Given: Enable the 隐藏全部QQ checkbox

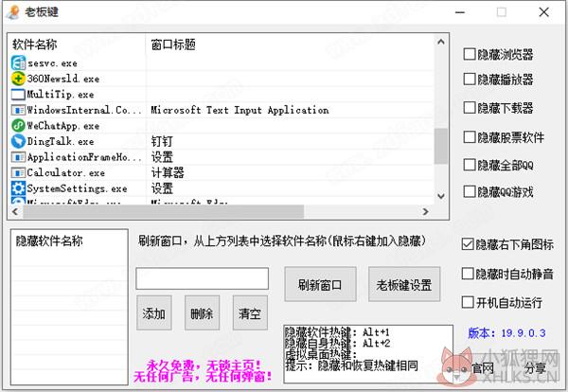Looking at the screenshot, I should pos(470,165).
